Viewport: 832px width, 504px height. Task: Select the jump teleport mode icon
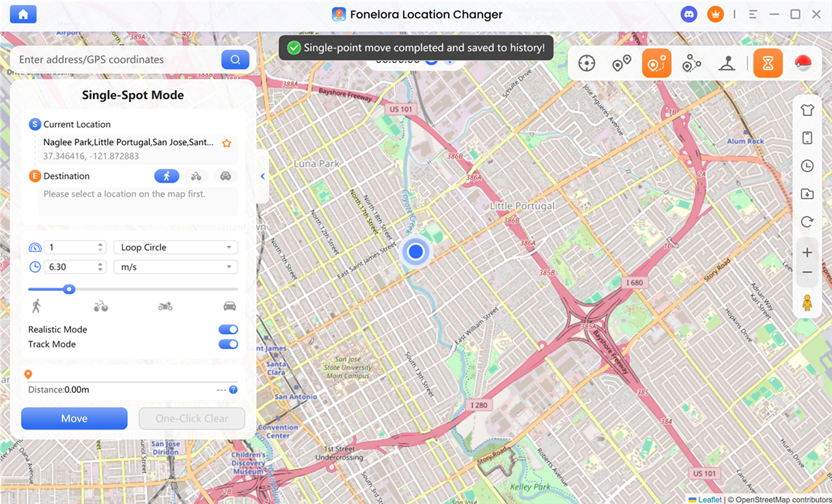pyautogui.click(x=622, y=64)
